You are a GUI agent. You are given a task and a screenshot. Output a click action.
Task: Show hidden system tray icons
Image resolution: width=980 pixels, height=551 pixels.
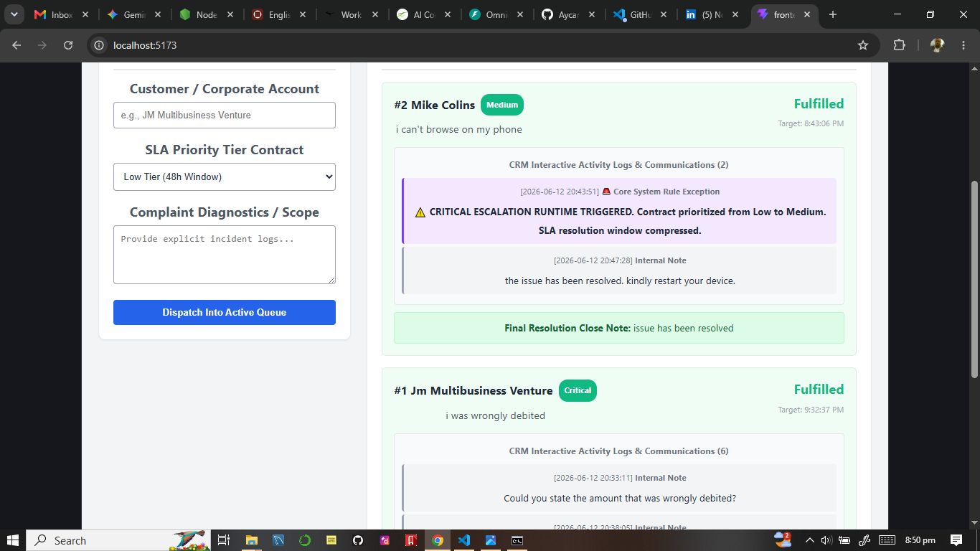pyautogui.click(x=810, y=540)
